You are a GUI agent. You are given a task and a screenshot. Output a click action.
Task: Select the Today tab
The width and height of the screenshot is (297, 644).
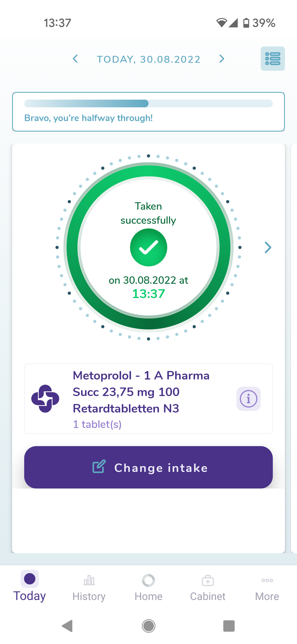coord(30,586)
